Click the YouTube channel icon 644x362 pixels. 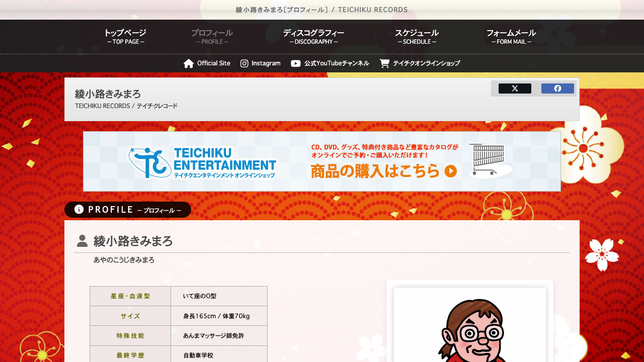[x=296, y=63]
